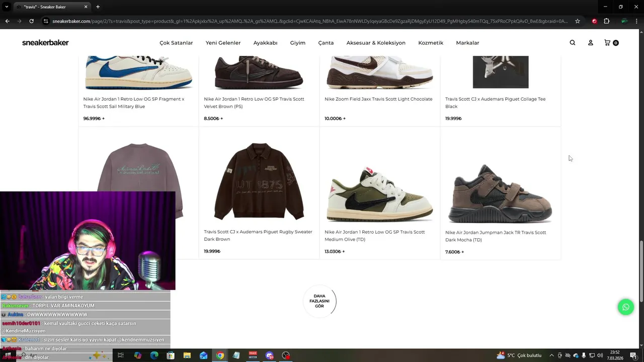Viewport: 644px width, 362px height.
Task: Open the volume speaker tray icon
Action: [x=600, y=355]
